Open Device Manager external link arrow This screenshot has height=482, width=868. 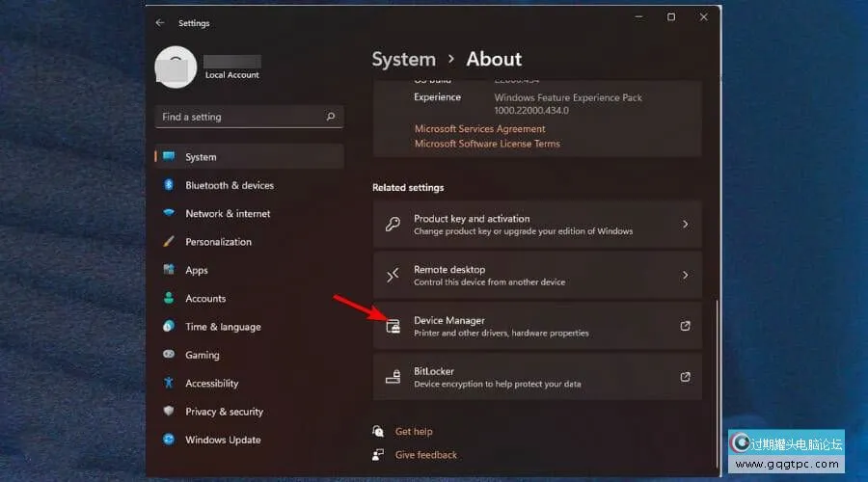click(x=685, y=326)
